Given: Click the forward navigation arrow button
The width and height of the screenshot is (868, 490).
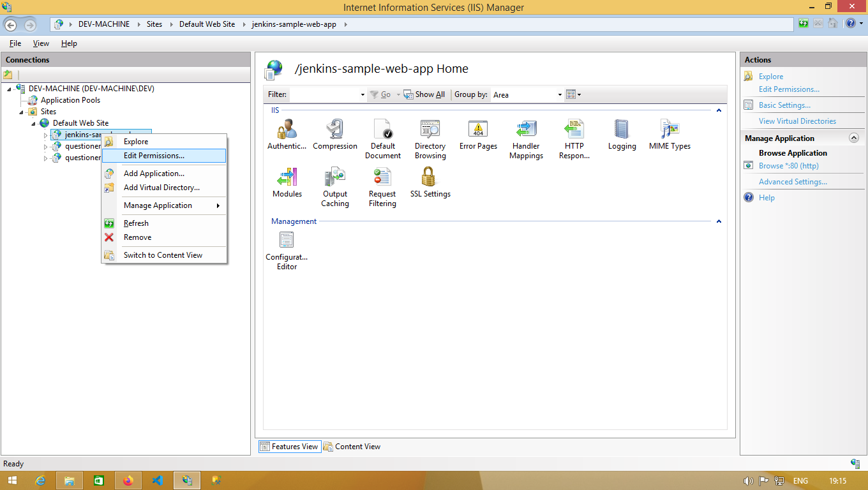Looking at the screenshot, I should 30,25.
